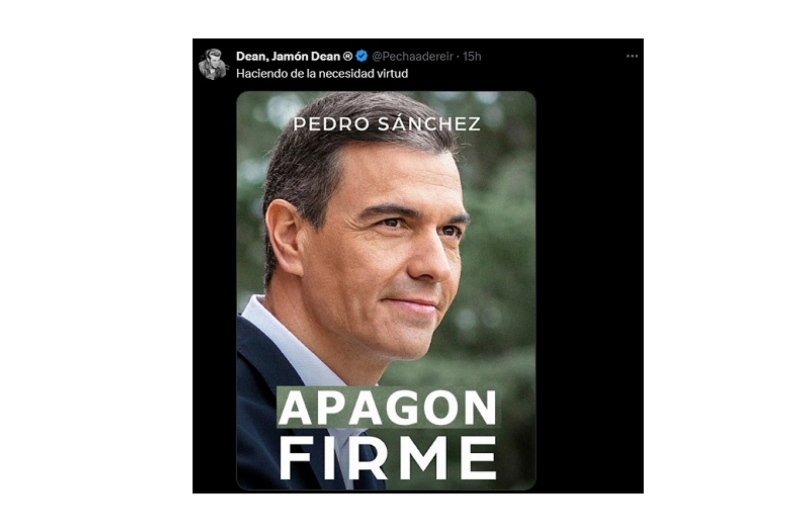This screenshot has height=526, width=812.
Task: Select the 'Haciendo de la necesidad virtud' text
Action: 322,74
